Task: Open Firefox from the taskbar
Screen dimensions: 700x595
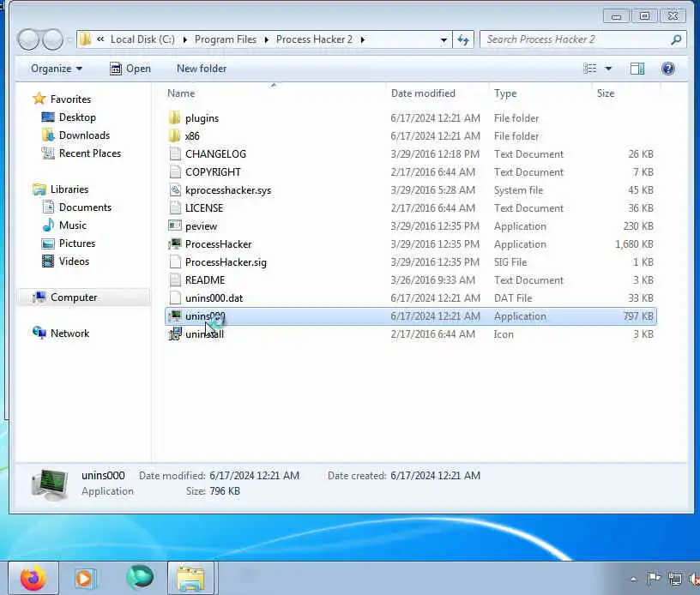Action: [x=33, y=579]
